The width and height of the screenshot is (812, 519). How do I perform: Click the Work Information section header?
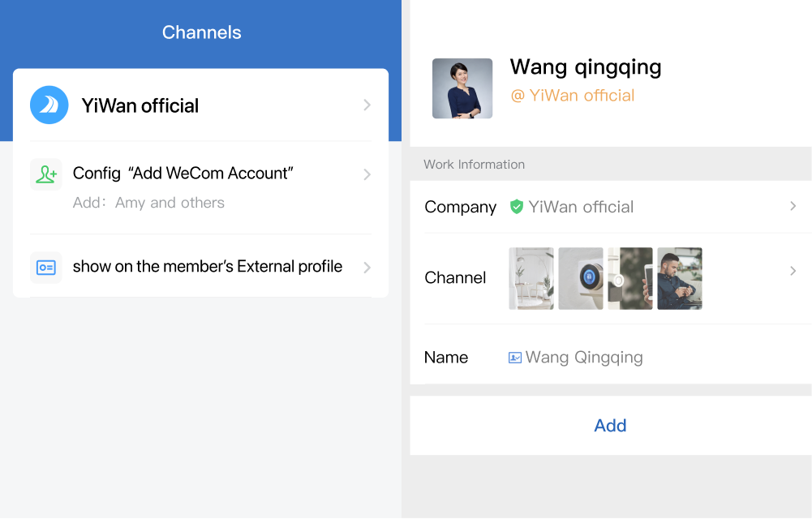tap(474, 165)
